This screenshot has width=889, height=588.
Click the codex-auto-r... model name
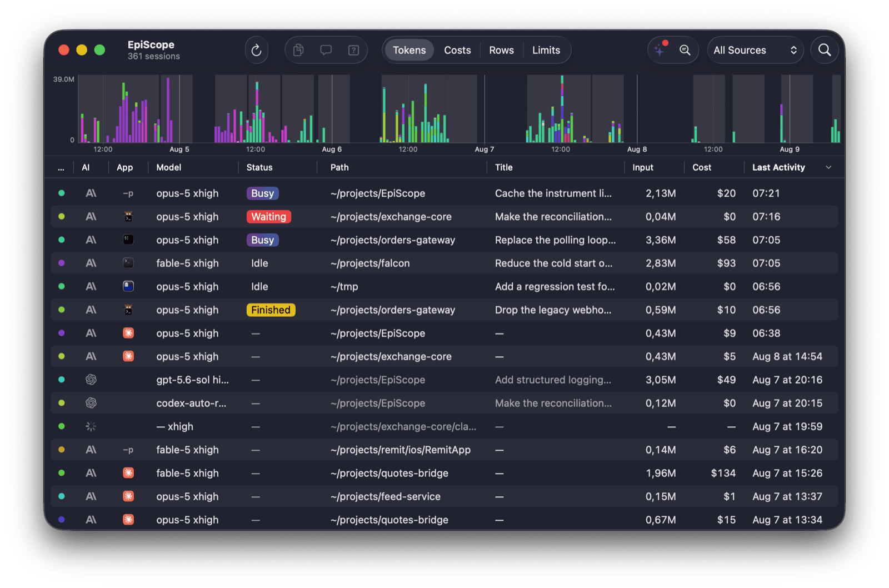pos(191,403)
